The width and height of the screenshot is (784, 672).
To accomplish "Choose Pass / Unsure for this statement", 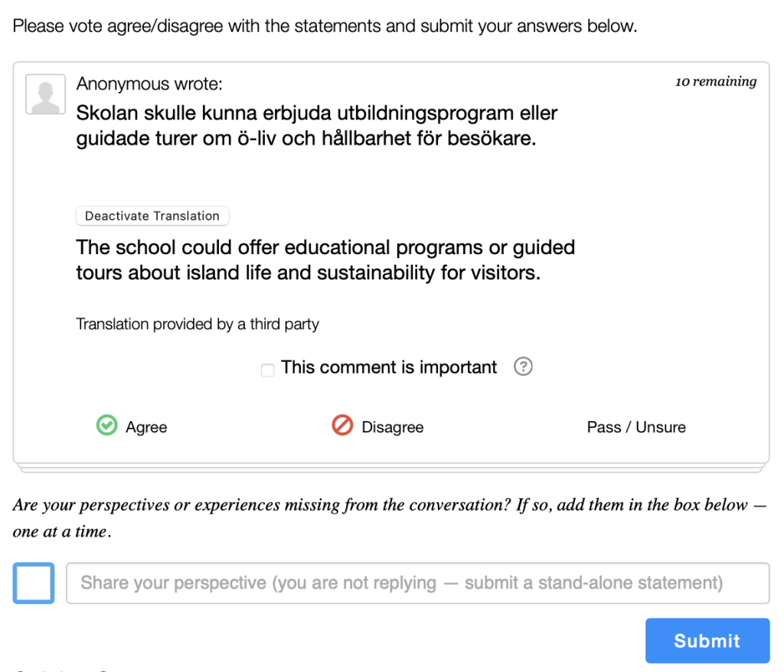I will 636,427.
